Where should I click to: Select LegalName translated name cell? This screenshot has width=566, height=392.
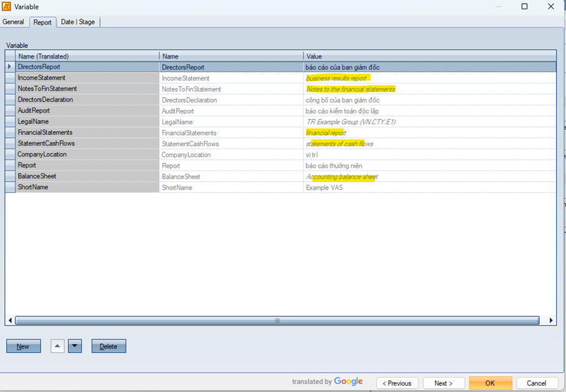[x=87, y=122]
